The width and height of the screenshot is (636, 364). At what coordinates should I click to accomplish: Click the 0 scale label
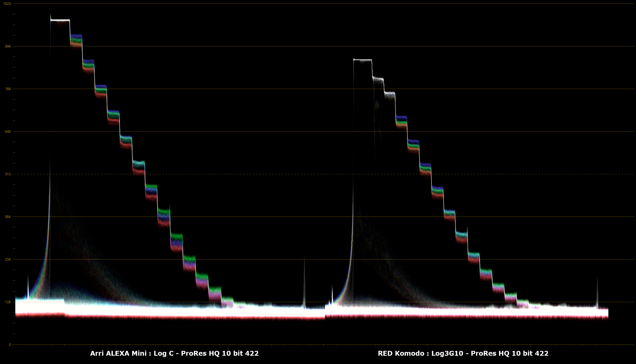point(10,345)
